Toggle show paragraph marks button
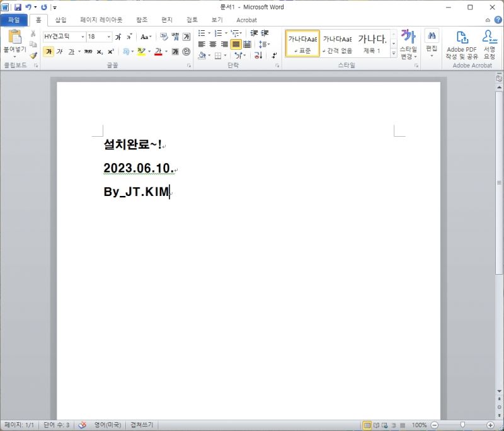This screenshot has width=504, height=431. click(274, 55)
